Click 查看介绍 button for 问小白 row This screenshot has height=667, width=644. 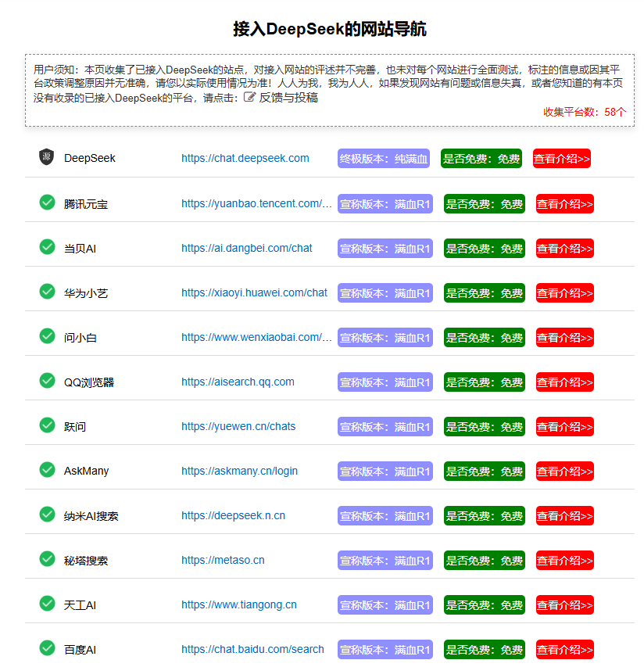pos(564,338)
